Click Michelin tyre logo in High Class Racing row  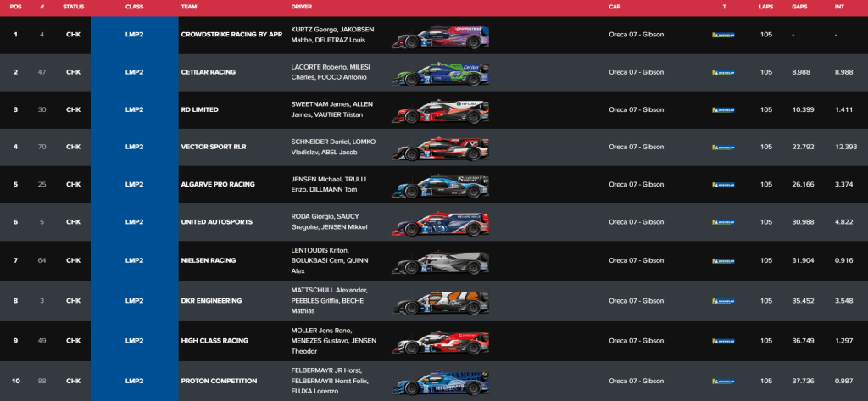click(723, 341)
